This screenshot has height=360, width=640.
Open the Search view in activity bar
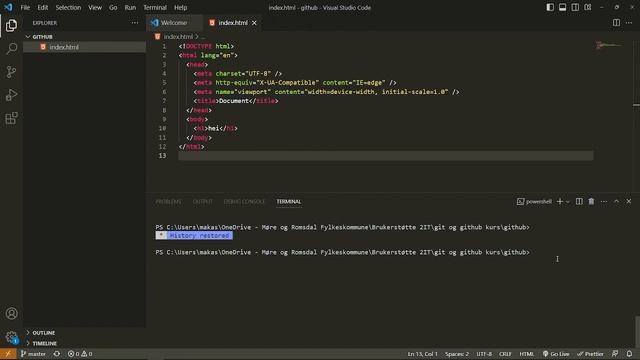coord(11,49)
